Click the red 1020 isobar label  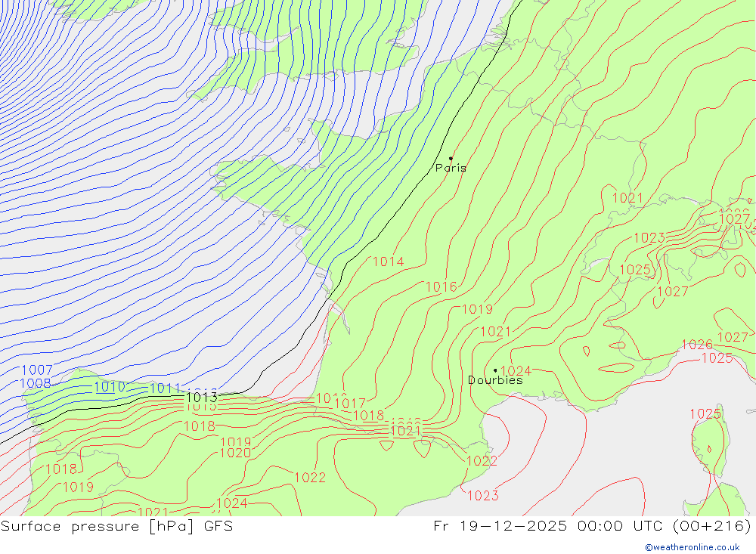tap(235, 453)
